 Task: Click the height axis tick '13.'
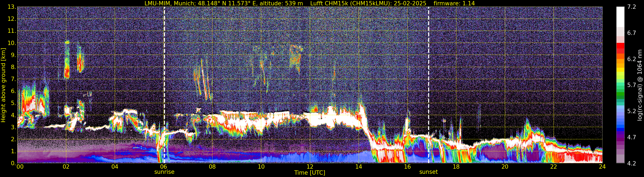point(12,7)
